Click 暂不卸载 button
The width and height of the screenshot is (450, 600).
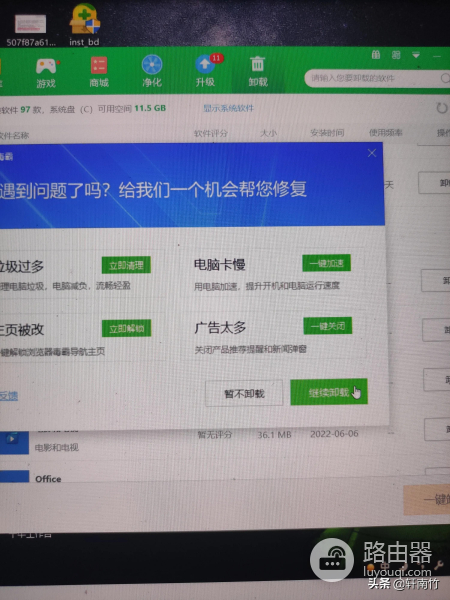(244, 393)
